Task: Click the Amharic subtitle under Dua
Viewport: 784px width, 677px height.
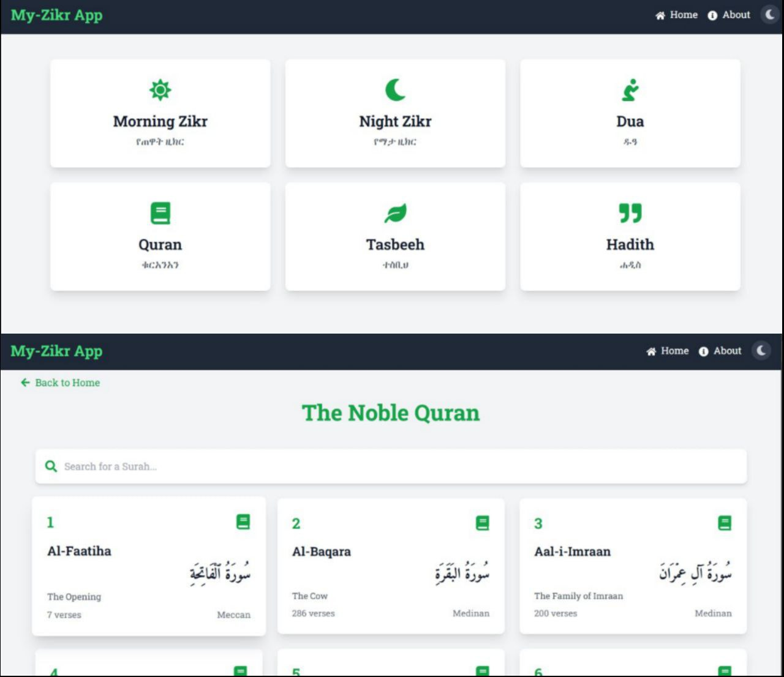Action: click(x=630, y=142)
